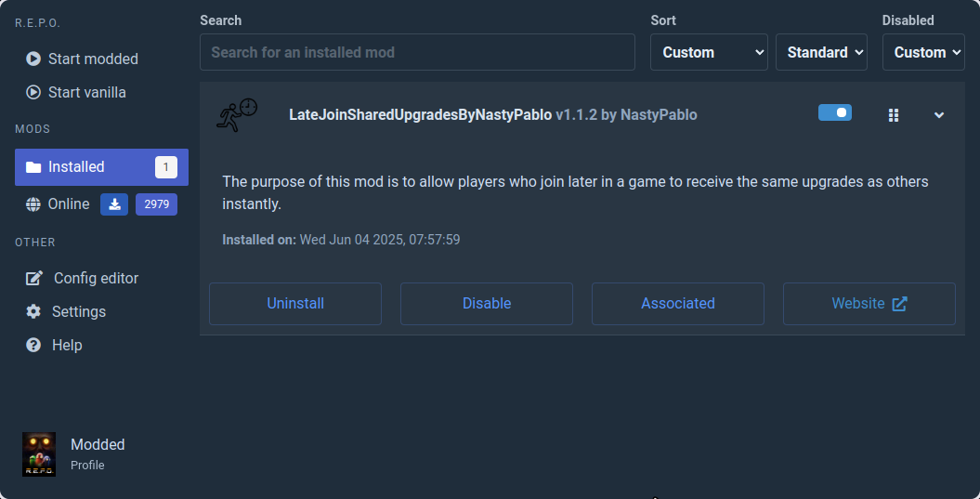Select the Installed mods section
Image resolution: width=980 pixels, height=499 pixels.
coord(102,167)
